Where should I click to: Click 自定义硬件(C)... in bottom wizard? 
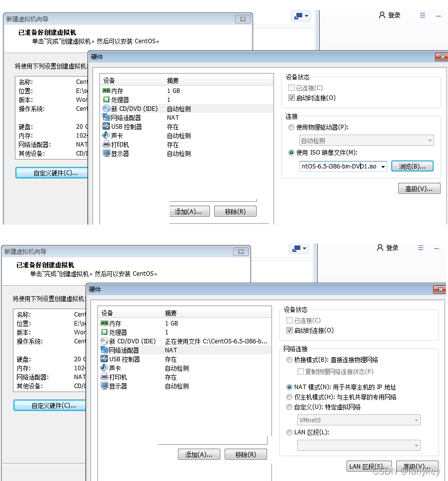[x=50, y=405]
